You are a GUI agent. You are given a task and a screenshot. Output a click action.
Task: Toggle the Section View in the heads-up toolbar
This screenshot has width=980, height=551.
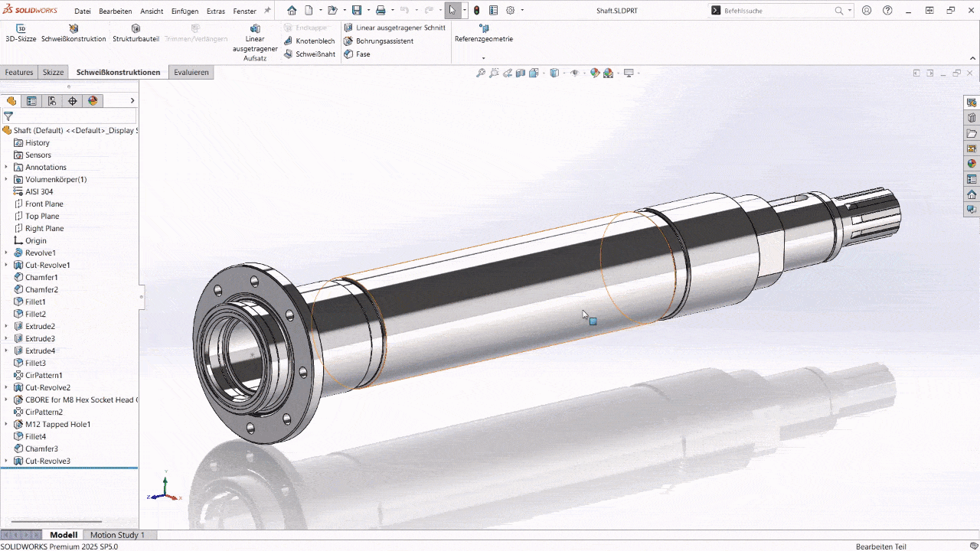click(519, 73)
